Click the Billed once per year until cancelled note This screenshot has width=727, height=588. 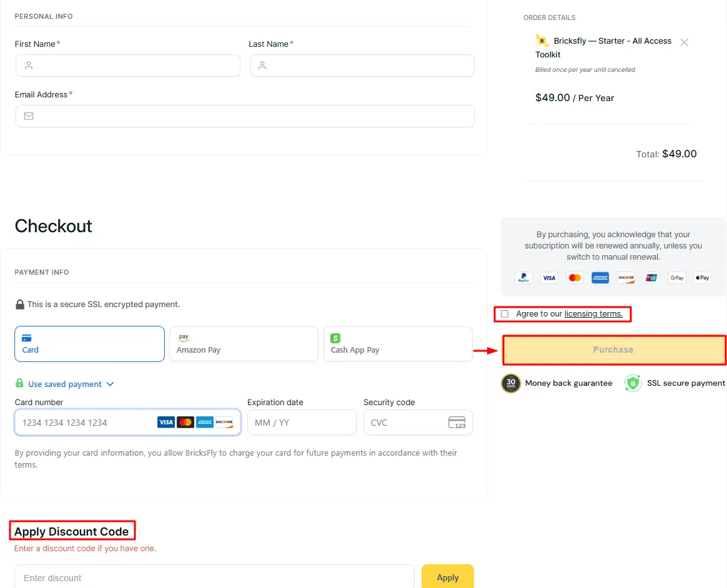point(585,69)
